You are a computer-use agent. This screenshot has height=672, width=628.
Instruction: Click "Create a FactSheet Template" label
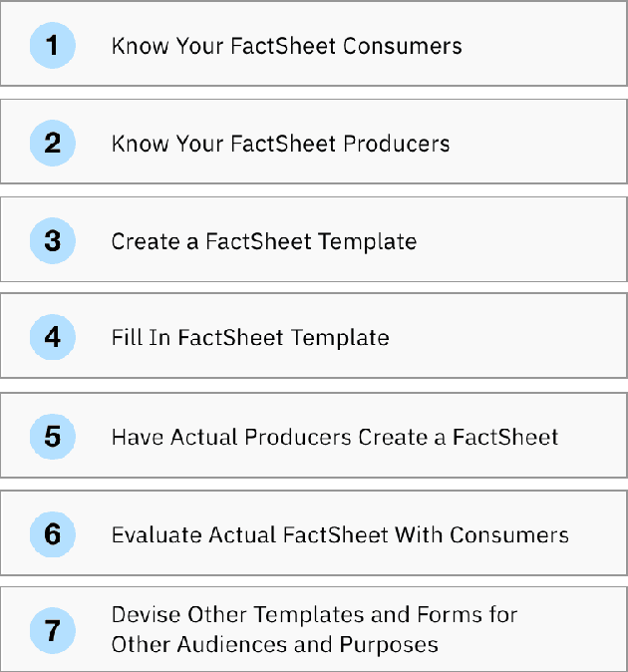click(x=263, y=241)
